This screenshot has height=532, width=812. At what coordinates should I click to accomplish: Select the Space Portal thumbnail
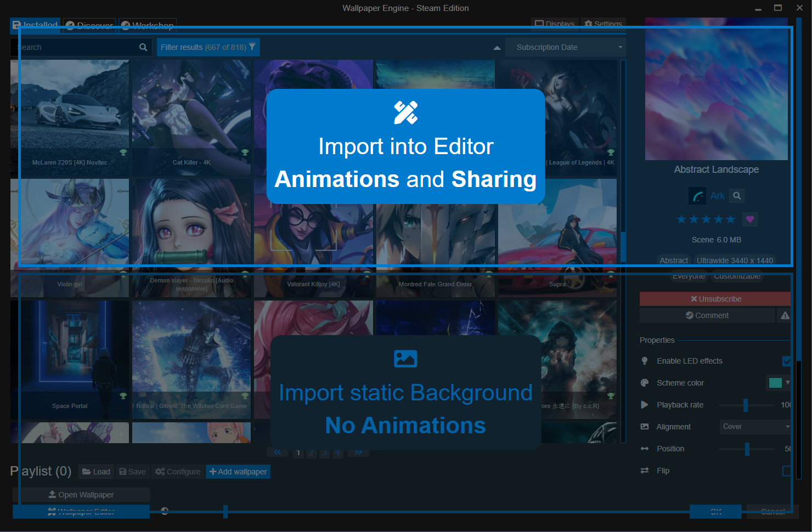coord(70,360)
